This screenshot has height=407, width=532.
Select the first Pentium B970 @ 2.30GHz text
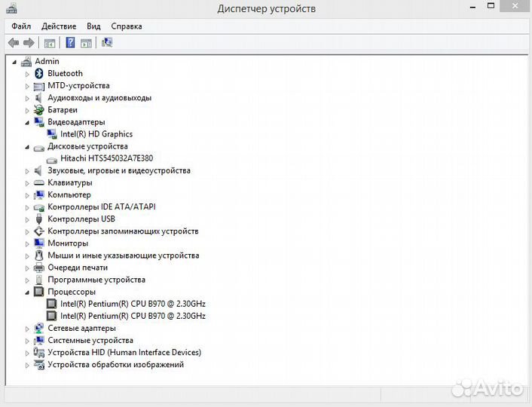click(133, 304)
